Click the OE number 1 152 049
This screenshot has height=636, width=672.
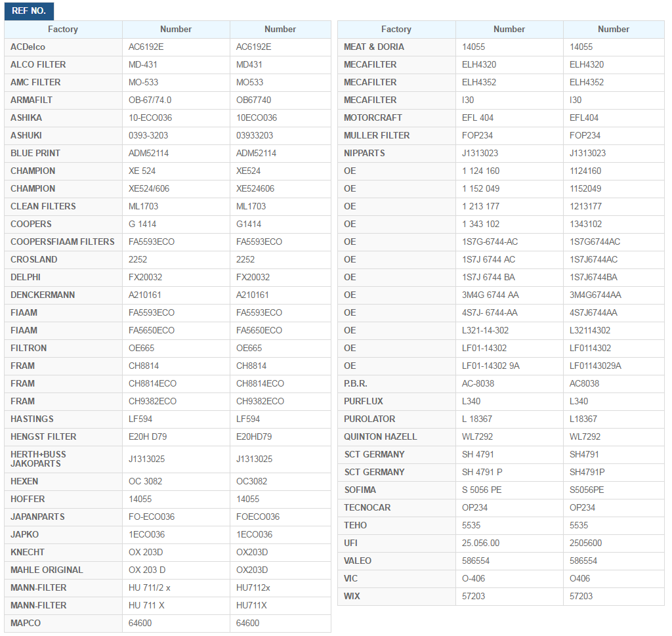pos(481,188)
